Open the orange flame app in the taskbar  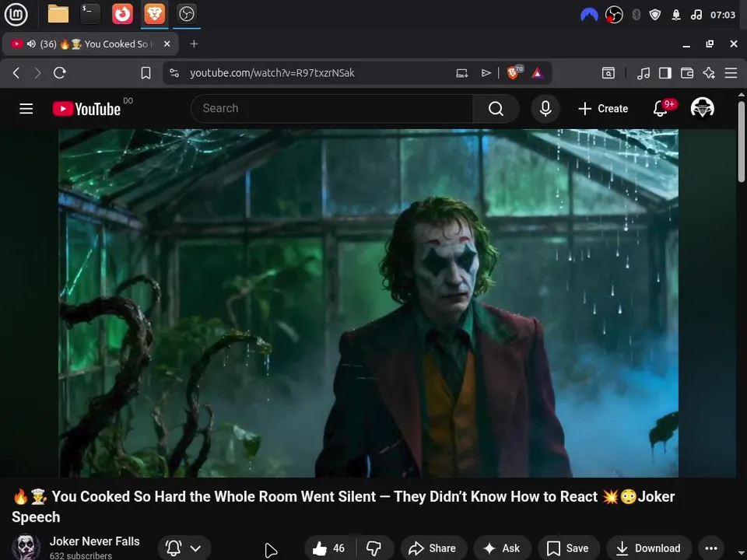122,14
